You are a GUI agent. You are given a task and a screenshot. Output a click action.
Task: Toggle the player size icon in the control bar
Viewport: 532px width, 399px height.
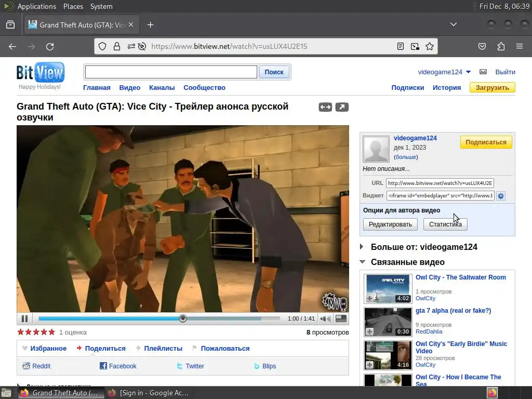point(341,318)
